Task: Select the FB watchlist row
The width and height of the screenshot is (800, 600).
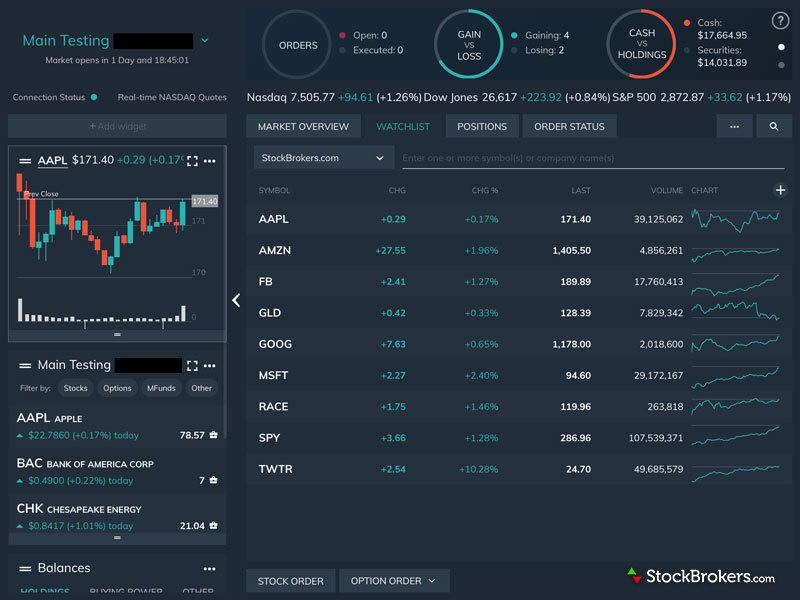Action: coord(519,282)
